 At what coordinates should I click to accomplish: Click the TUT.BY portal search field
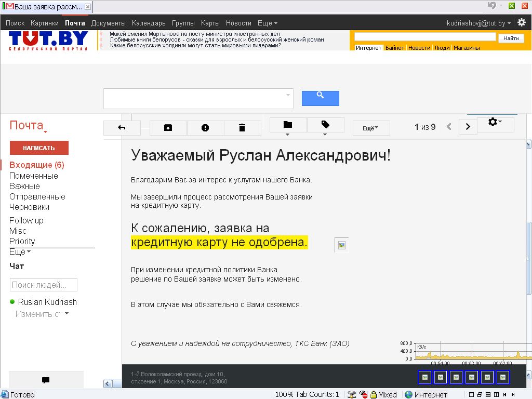click(x=425, y=37)
